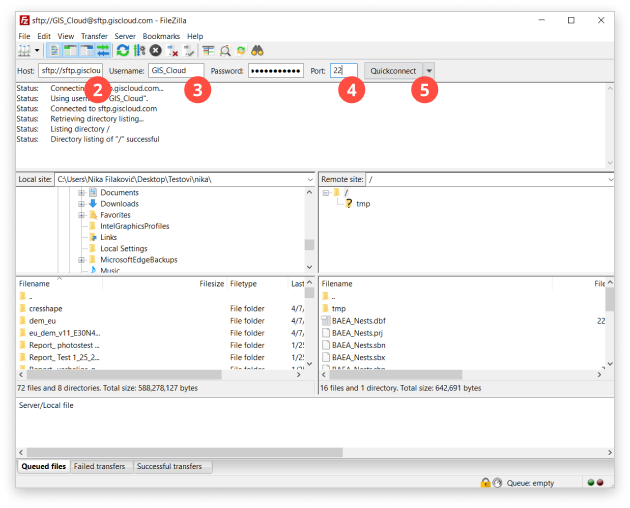Open the Help menu
The height and width of the screenshot is (508, 630).
pyautogui.click(x=195, y=36)
